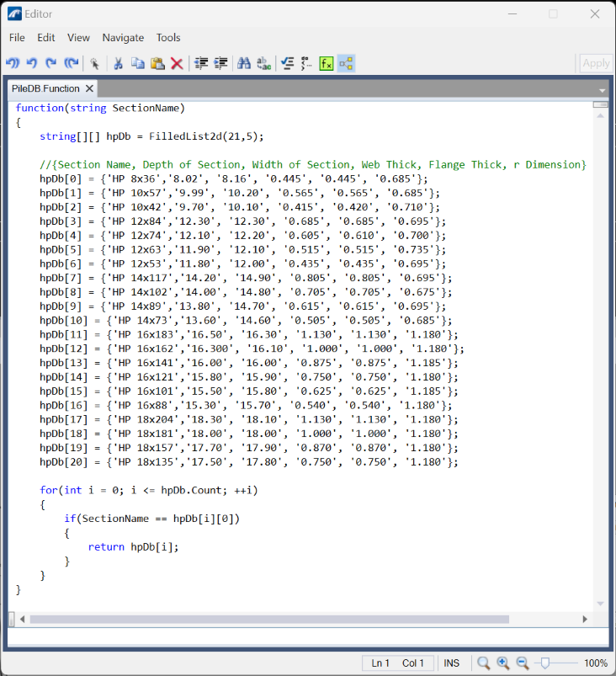Click the vertical scroll up arrow
Screen dimensions: 616x676
pyautogui.click(x=601, y=115)
